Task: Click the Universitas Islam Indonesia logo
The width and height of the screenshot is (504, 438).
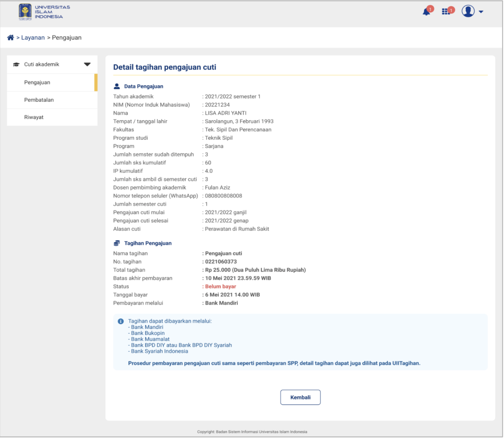Action: click(44, 12)
